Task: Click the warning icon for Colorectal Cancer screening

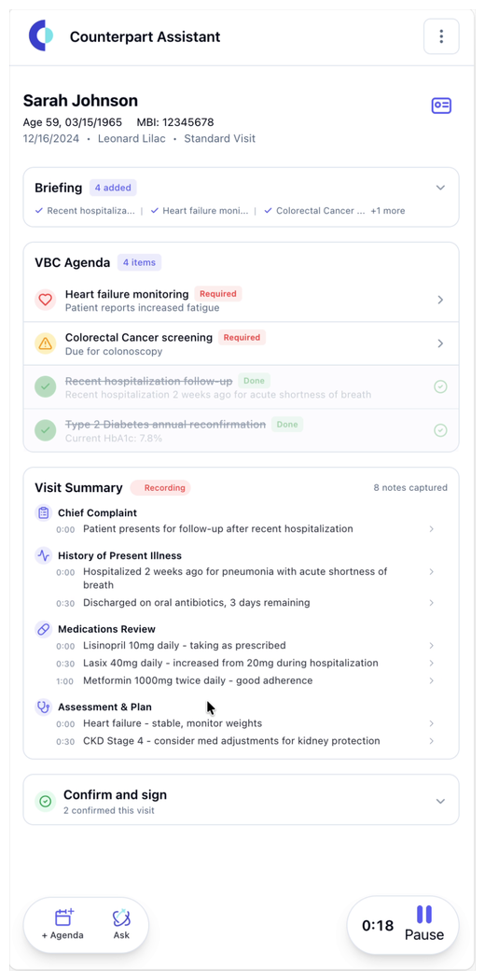Action: pos(45,343)
